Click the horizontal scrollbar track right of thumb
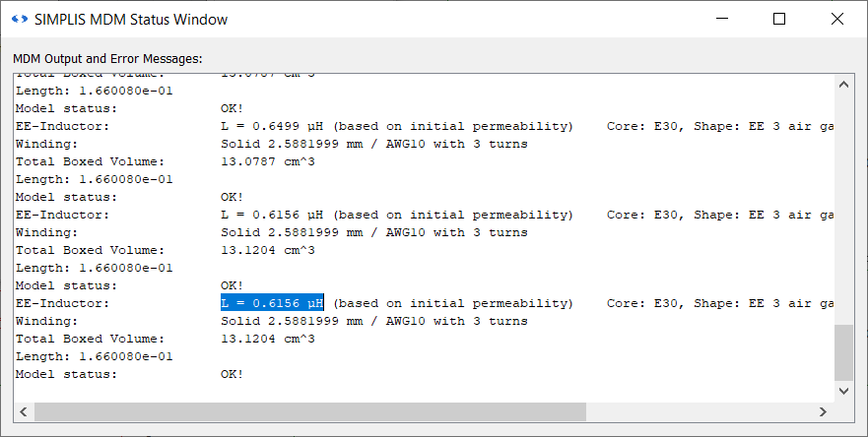Screen dimensions: 868x437 (700, 411)
